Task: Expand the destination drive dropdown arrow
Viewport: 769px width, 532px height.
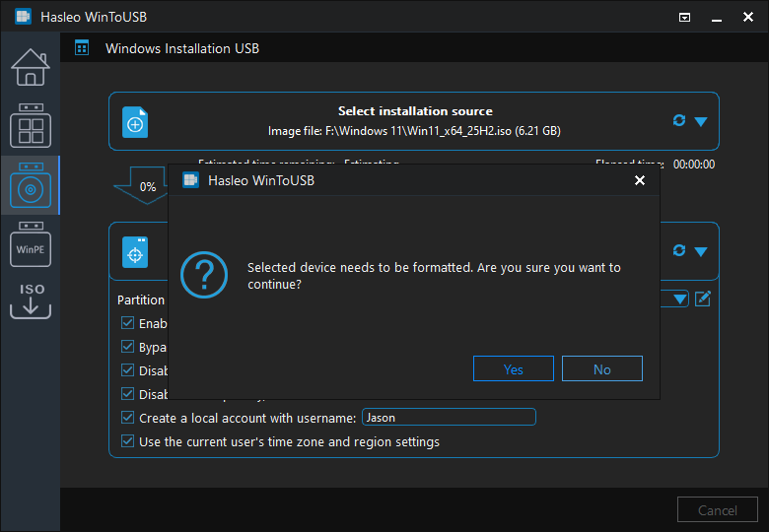Action: (x=701, y=252)
